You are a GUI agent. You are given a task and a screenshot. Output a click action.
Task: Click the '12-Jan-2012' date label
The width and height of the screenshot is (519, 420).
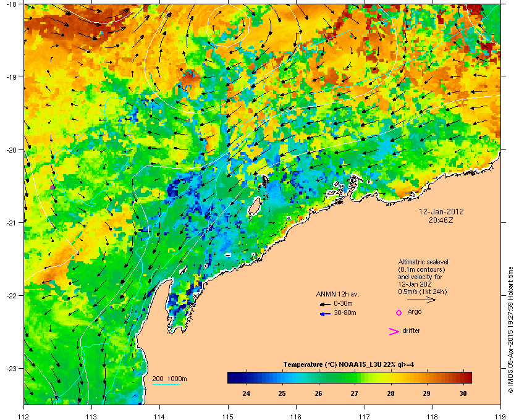pos(441,212)
